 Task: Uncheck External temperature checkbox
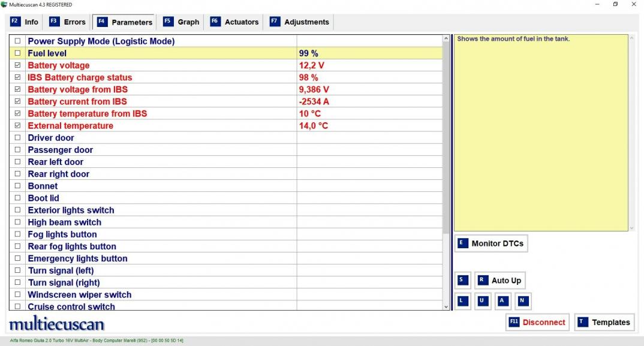click(x=17, y=125)
